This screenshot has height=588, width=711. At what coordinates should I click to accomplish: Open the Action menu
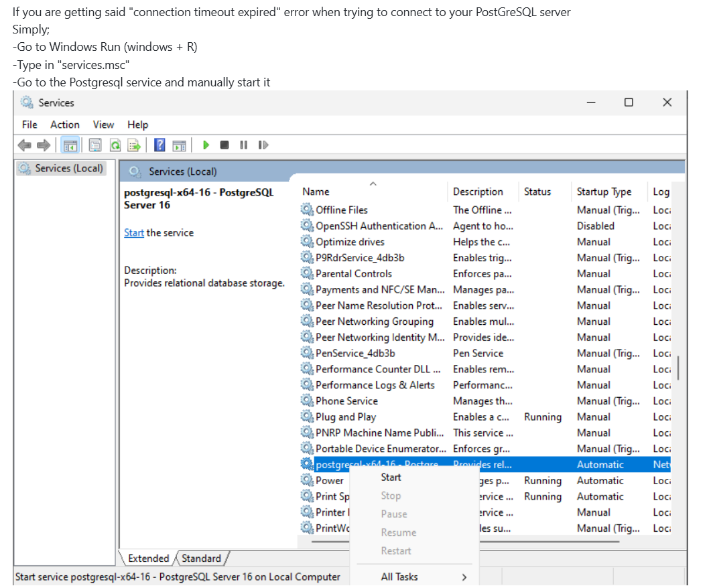(65, 125)
